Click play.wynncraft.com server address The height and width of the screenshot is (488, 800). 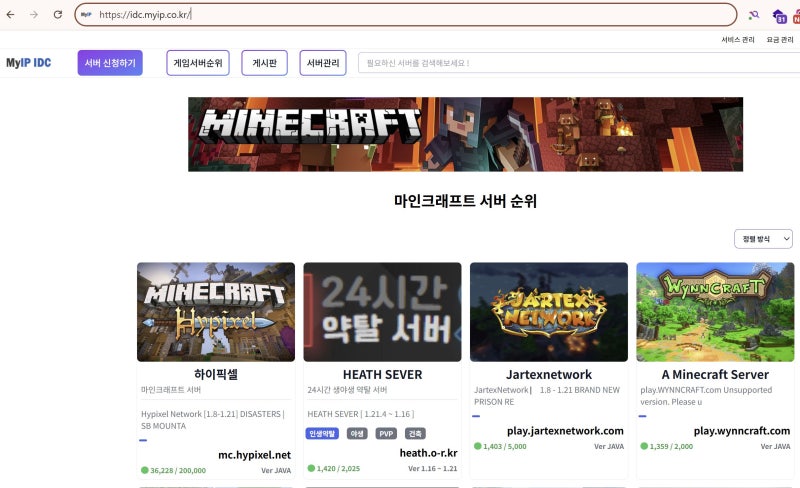(x=742, y=431)
